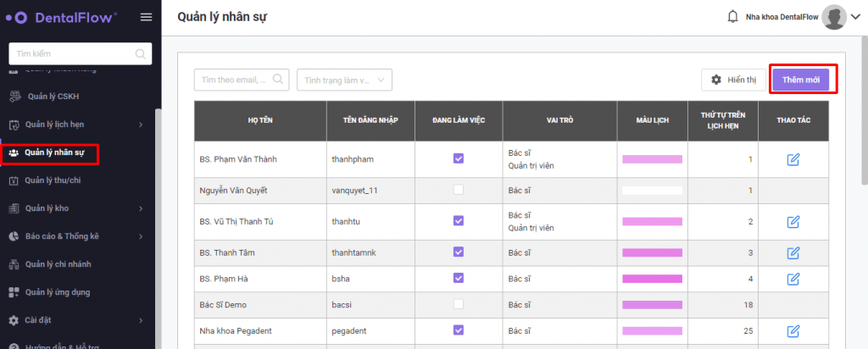This screenshot has height=349, width=868.
Task: Click Quản lý nhân sự people icon
Action: coord(14,152)
